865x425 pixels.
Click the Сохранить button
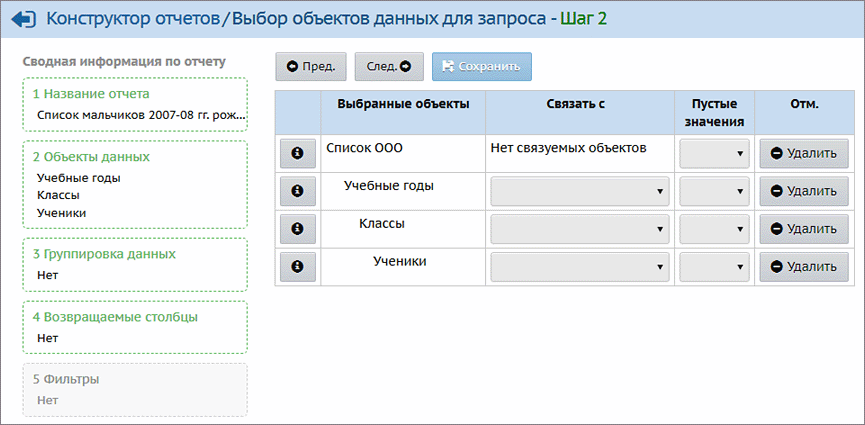click(x=482, y=67)
